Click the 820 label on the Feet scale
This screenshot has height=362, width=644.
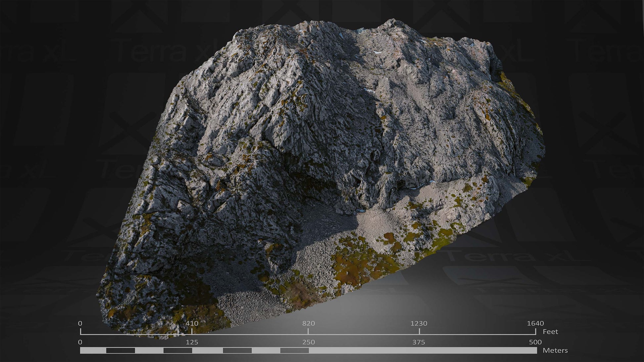[308, 323]
